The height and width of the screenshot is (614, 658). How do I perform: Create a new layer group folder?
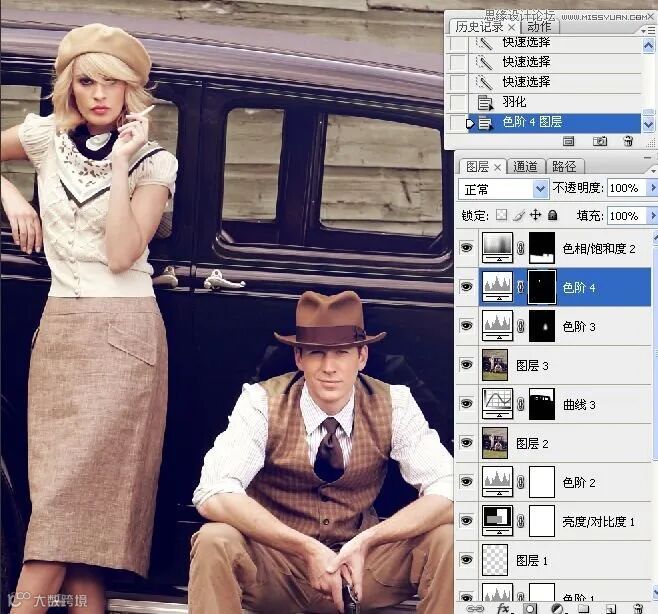click(x=583, y=609)
